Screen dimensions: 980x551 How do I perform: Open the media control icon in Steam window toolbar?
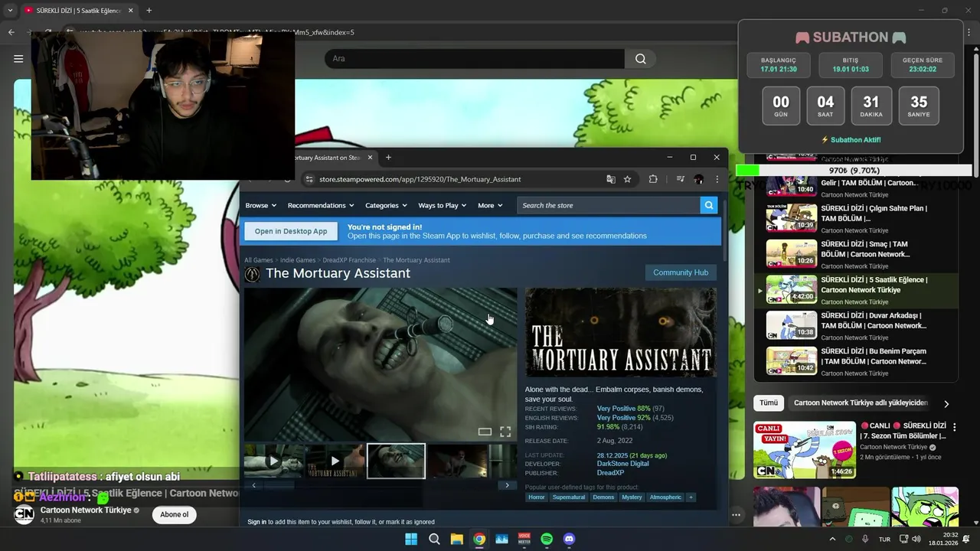click(680, 179)
